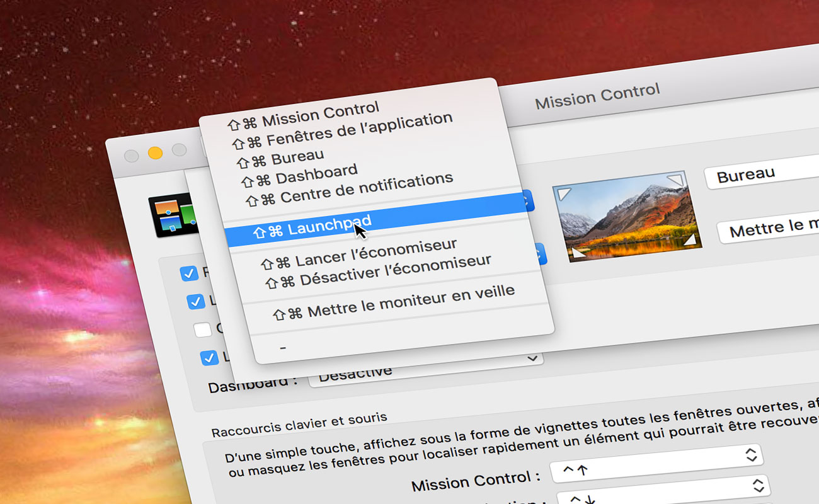Viewport: 819px width, 504px height.
Task: Enable the unchecked checkbox labeled C
Action: pos(202,329)
